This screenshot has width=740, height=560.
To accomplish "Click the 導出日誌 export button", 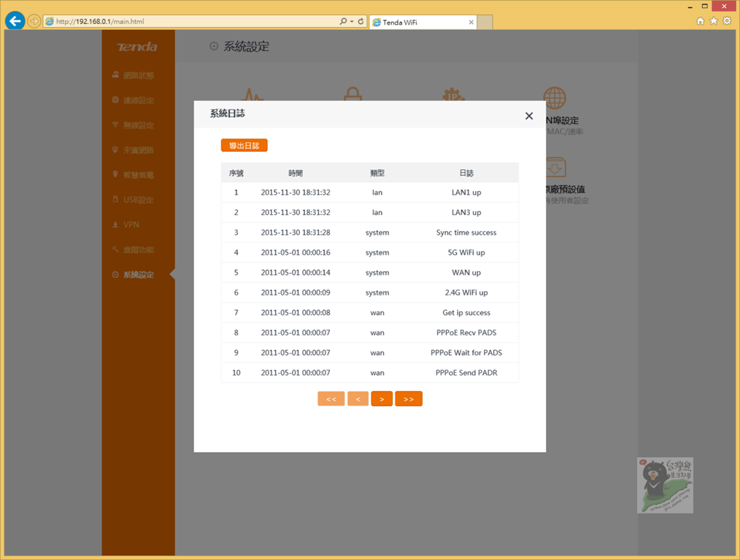I will (244, 145).
